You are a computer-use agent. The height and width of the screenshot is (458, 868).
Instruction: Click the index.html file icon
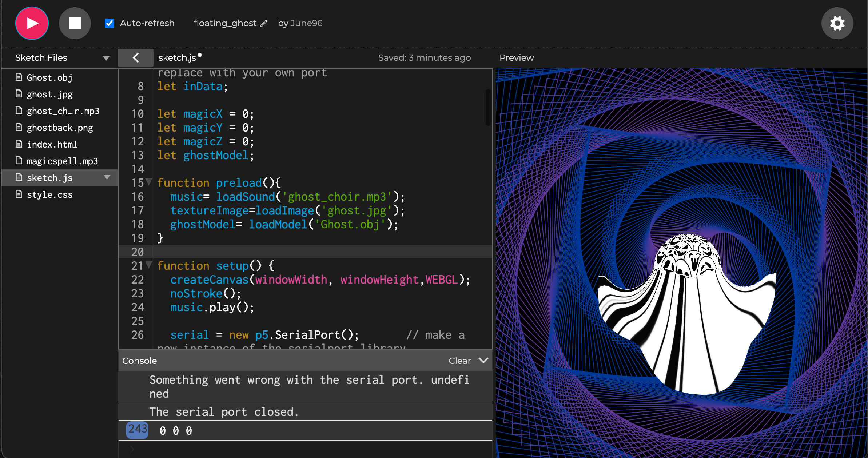tap(19, 144)
